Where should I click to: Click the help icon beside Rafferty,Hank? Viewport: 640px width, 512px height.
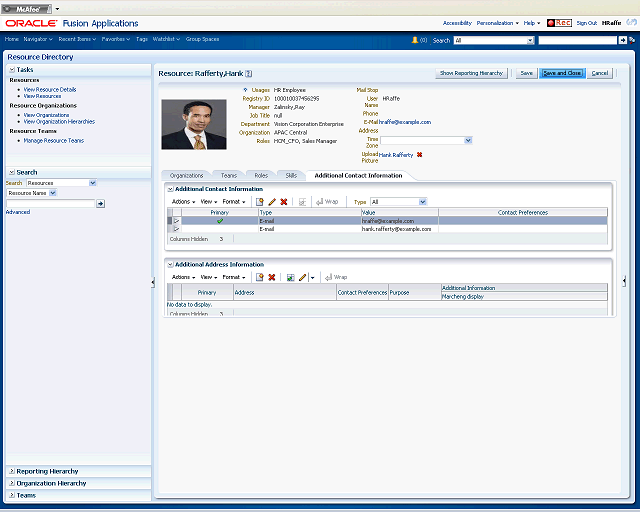[x=249, y=74]
